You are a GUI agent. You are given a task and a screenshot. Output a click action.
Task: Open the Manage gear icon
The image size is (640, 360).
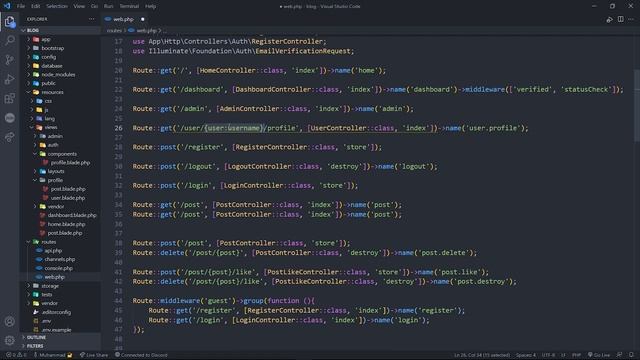(9, 340)
